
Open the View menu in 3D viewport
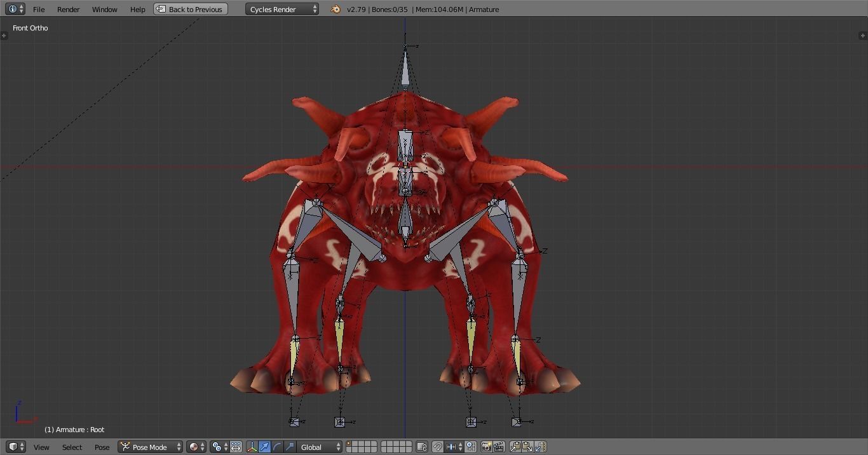(x=41, y=447)
